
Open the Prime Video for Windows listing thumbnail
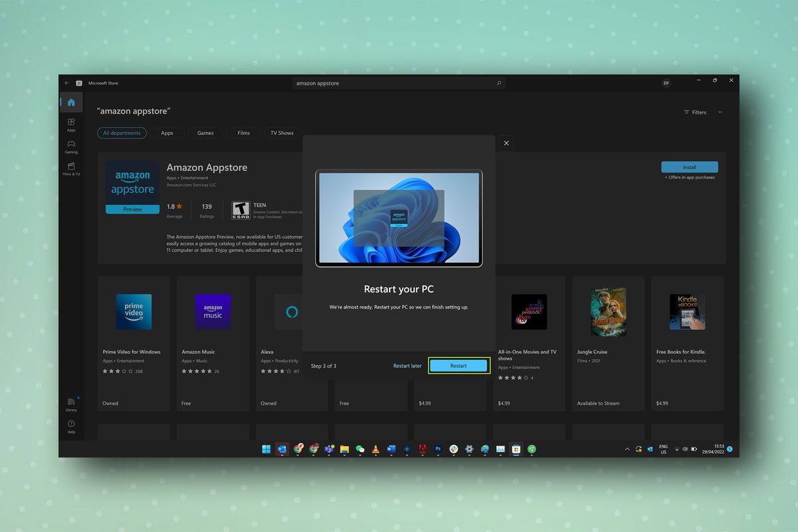pyautogui.click(x=133, y=311)
